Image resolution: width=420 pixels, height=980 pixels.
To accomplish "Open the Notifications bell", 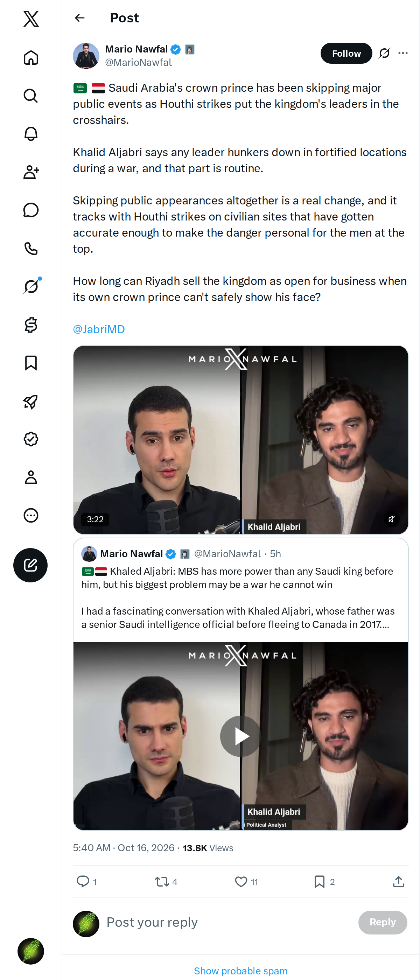I will 31,134.
